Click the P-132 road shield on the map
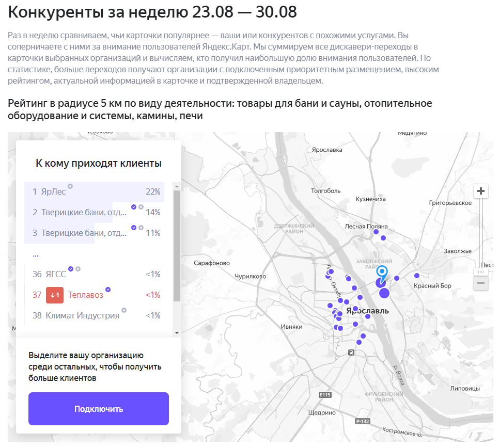 pos(363,421)
